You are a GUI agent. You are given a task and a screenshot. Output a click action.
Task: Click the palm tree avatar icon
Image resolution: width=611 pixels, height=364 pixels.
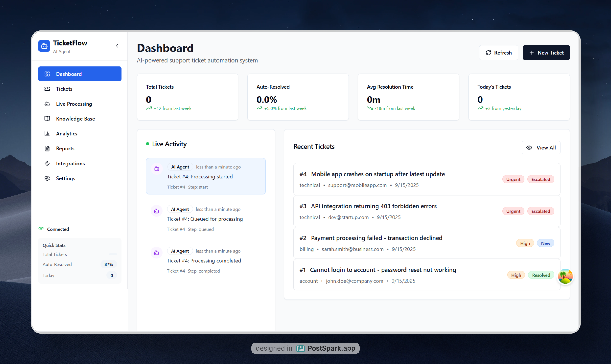[565, 276]
